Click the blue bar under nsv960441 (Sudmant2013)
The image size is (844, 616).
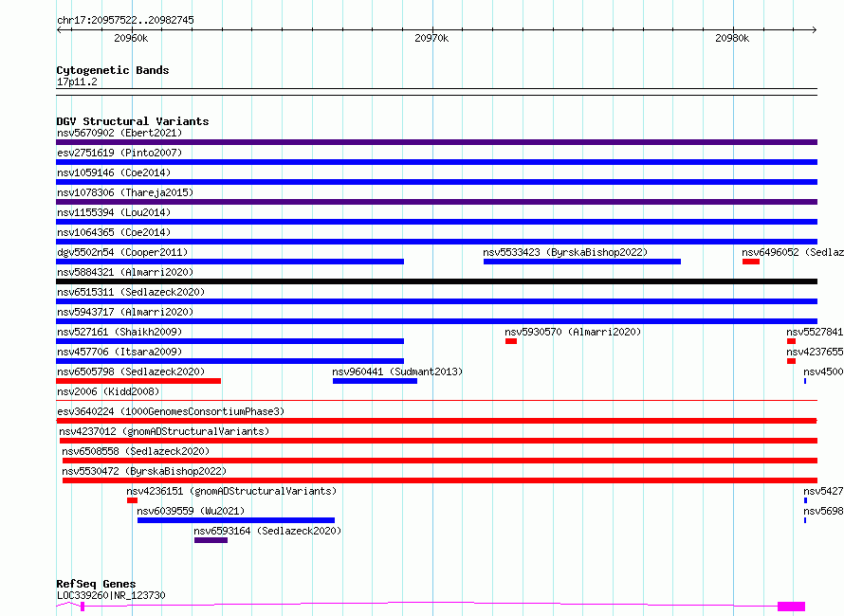375,381
